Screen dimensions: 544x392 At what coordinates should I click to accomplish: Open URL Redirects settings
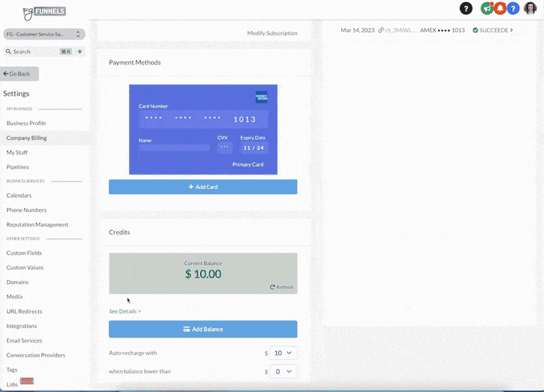click(24, 311)
